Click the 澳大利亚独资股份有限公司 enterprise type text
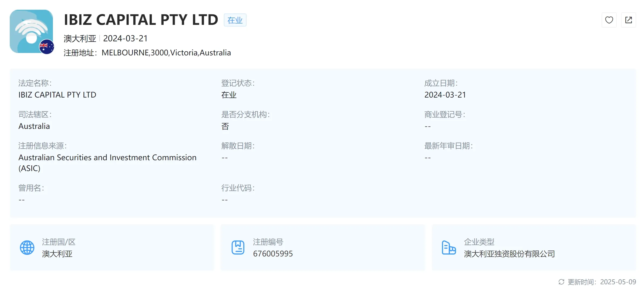Image resolution: width=644 pixels, height=291 pixels. (509, 254)
